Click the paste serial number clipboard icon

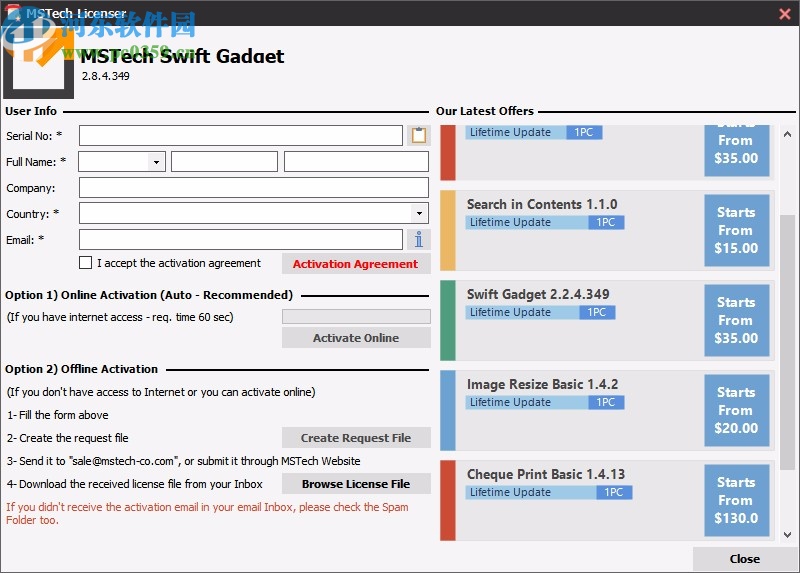(419, 135)
